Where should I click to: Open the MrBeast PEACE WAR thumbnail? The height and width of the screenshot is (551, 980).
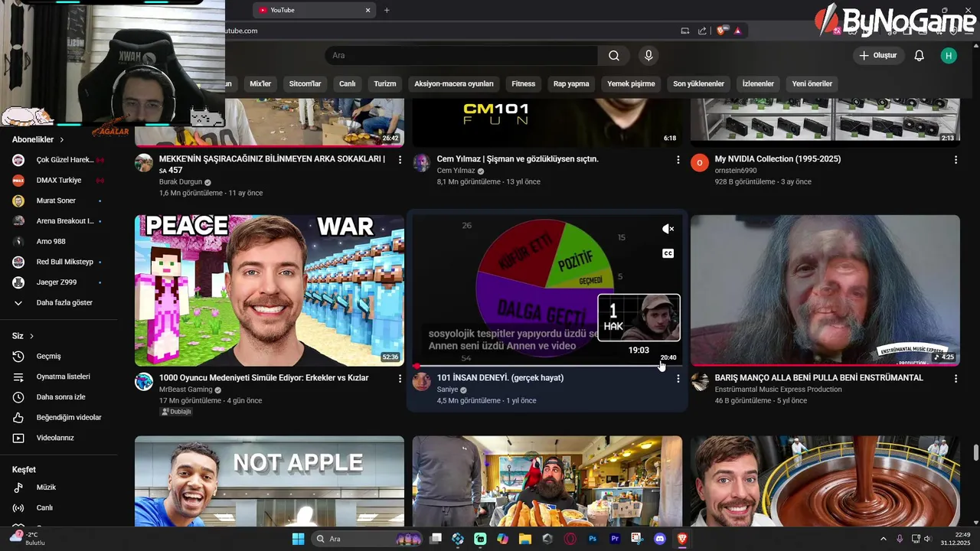(x=269, y=290)
